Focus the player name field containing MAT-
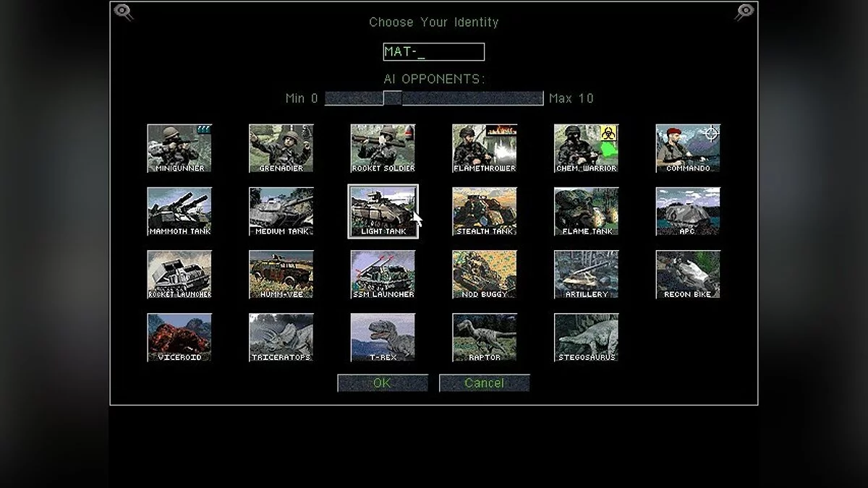Viewport: 868px width, 488px height. tap(434, 52)
